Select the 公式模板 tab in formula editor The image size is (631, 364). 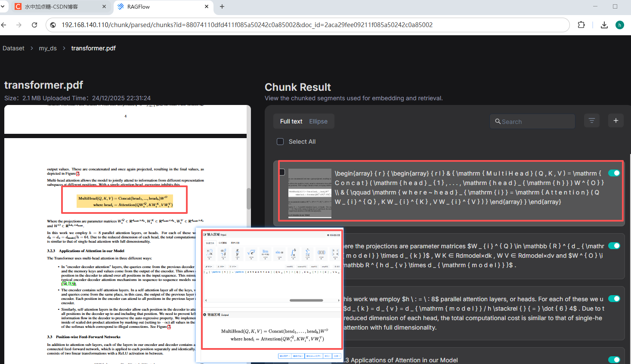[x=223, y=243]
